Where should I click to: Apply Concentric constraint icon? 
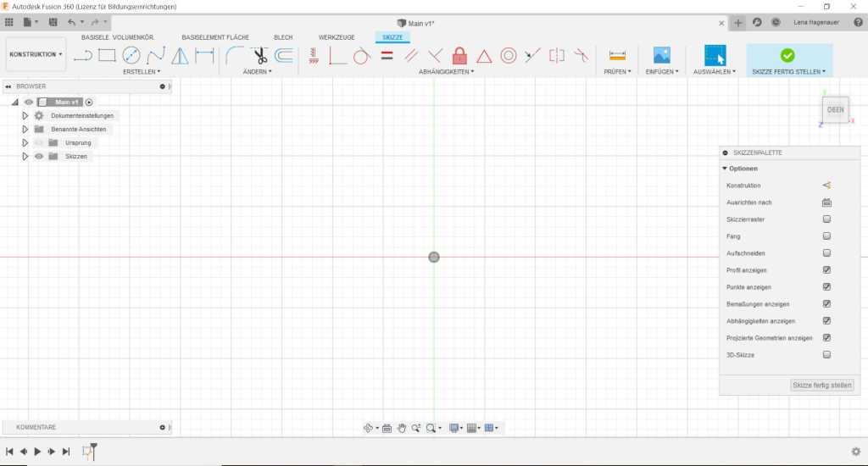[x=509, y=55]
